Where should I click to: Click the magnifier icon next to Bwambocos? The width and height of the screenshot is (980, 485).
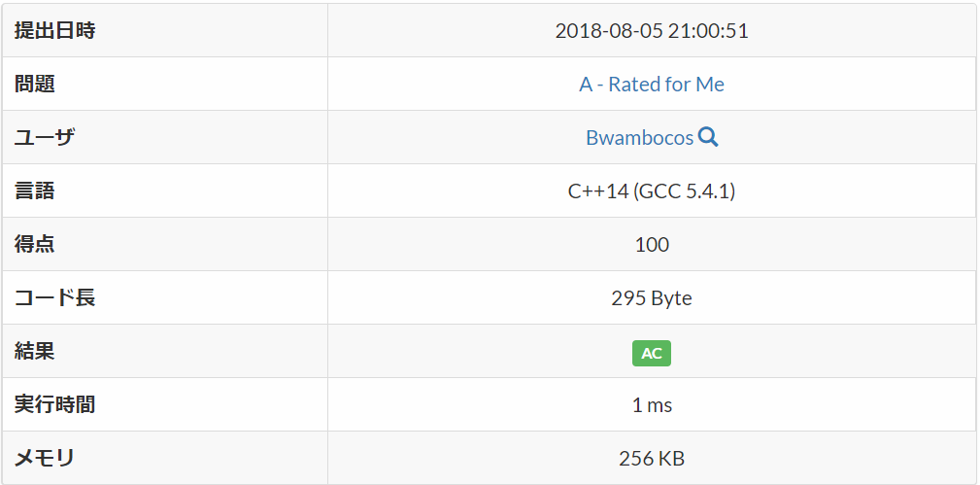(707, 136)
